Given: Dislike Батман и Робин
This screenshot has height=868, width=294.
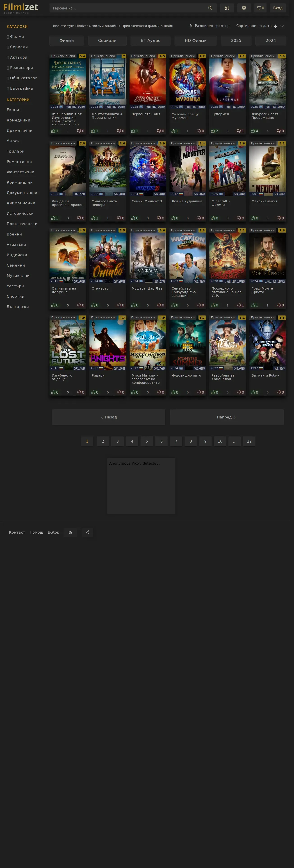Looking at the screenshot, I should coord(280,393).
